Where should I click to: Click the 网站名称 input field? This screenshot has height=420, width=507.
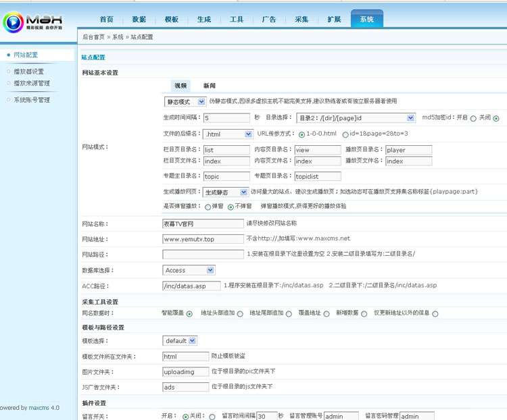pyautogui.click(x=203, y=224)
